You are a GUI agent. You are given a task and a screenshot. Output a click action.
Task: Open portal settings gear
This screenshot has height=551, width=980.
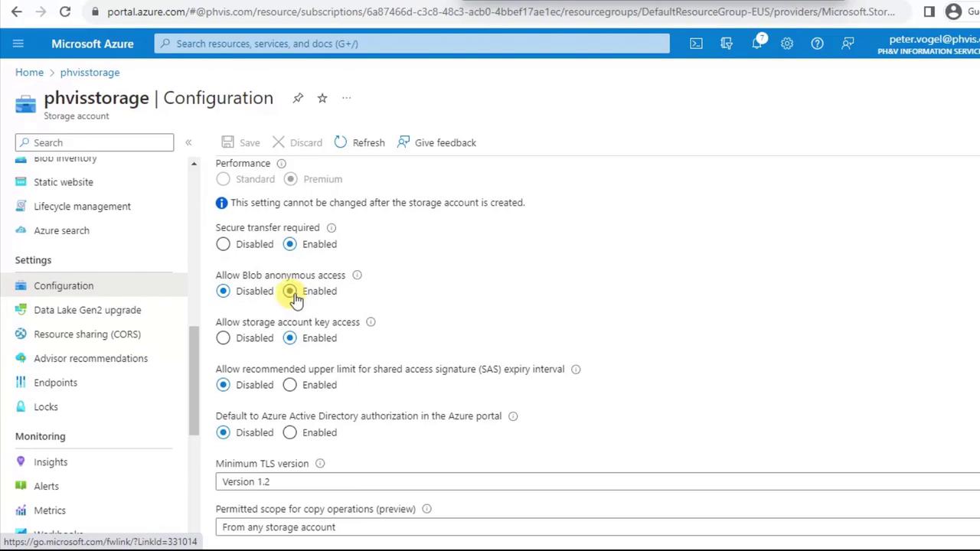coord(787,44)
